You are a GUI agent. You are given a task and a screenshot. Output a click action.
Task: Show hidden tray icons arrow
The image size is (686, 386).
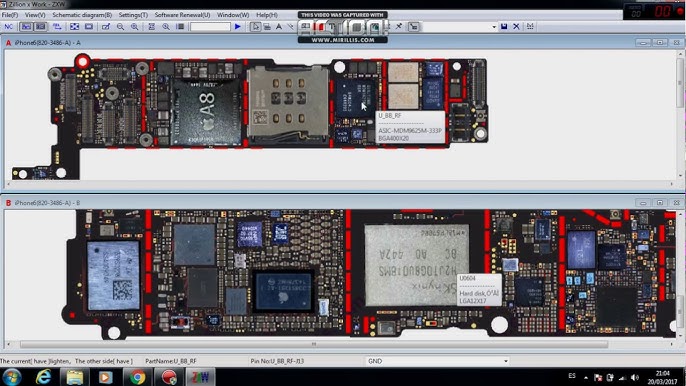coord(586,377)
